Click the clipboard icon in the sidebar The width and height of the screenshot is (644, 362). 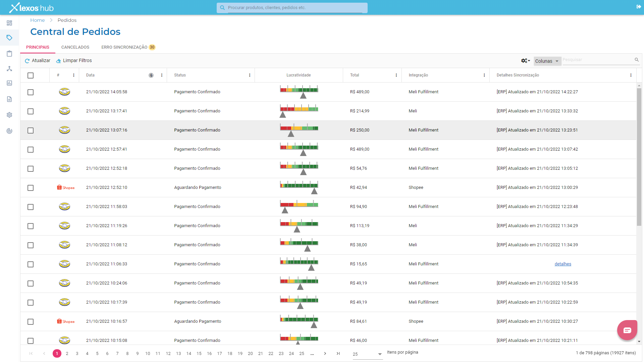[x=9, y=54]
